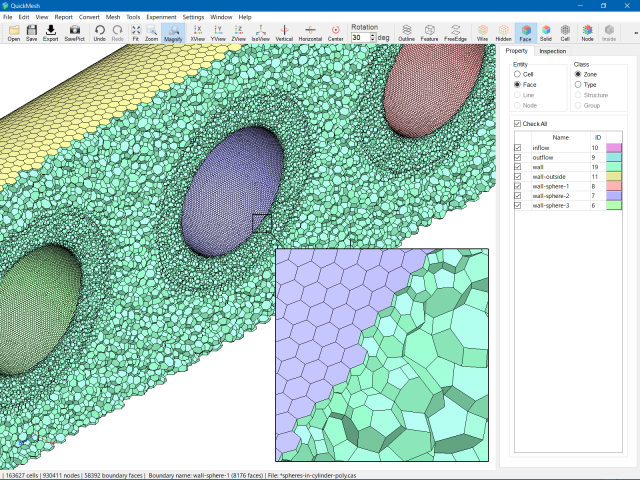Toggle the wall-sphere-2 zone checkbox
The image size is (640, 480).
[517, 195]
